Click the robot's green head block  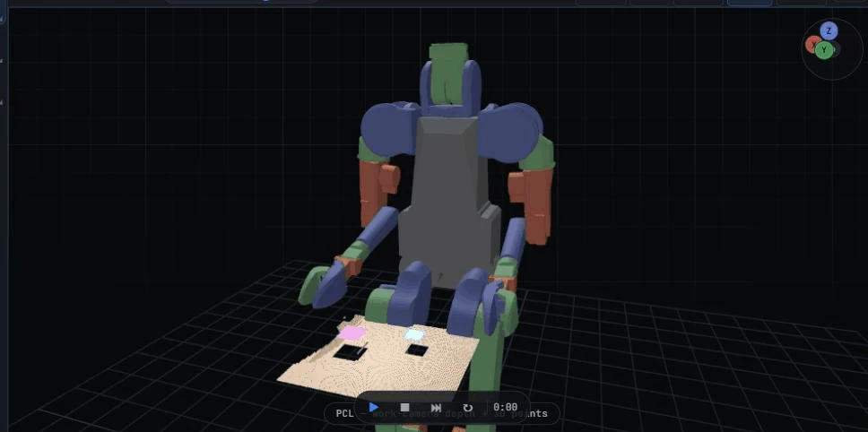tap(449, 73)
